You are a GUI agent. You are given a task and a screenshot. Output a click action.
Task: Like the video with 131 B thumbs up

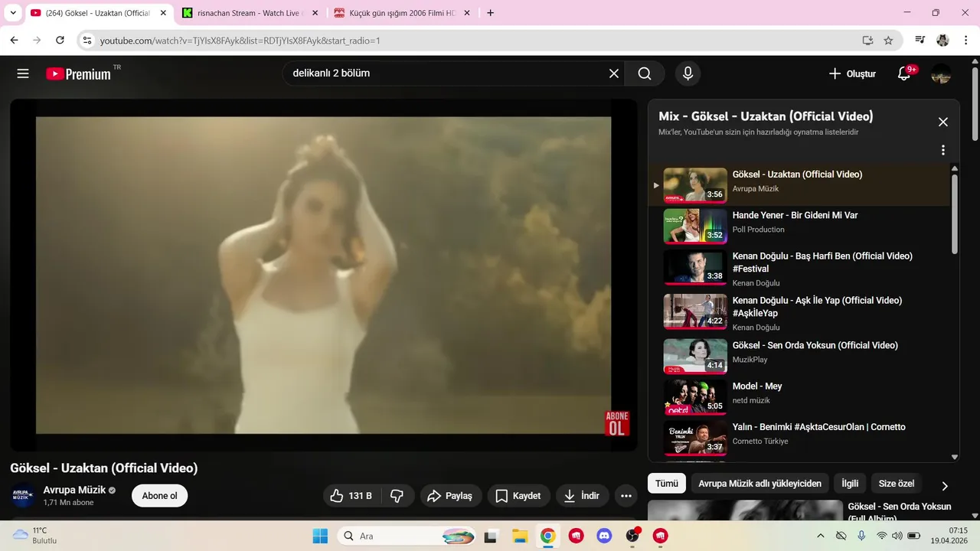(351, 496)
